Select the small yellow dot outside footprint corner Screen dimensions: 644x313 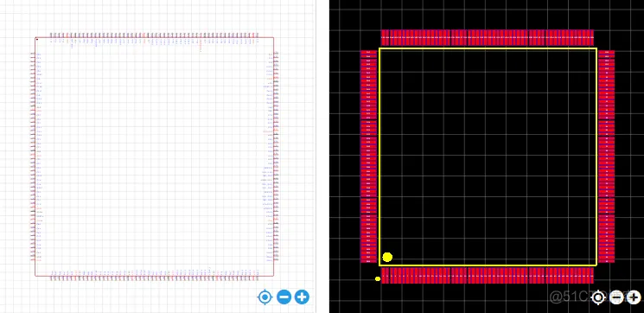tap(378, 279)
